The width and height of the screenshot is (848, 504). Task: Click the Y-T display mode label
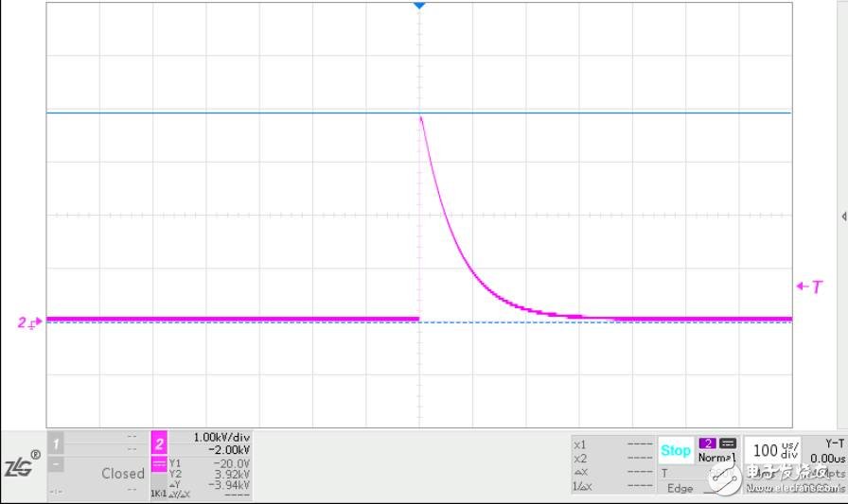pos(836,442)
